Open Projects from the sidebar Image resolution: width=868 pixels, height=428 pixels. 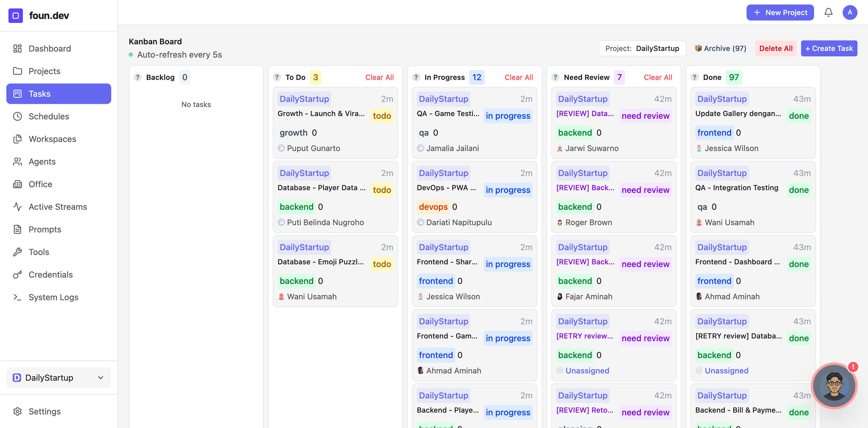tap(59, 71)
